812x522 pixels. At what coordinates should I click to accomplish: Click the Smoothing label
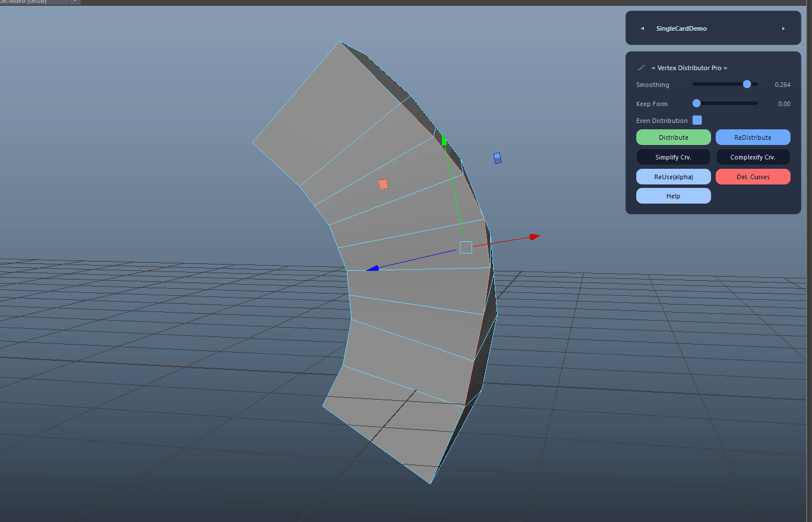point(652,85)
